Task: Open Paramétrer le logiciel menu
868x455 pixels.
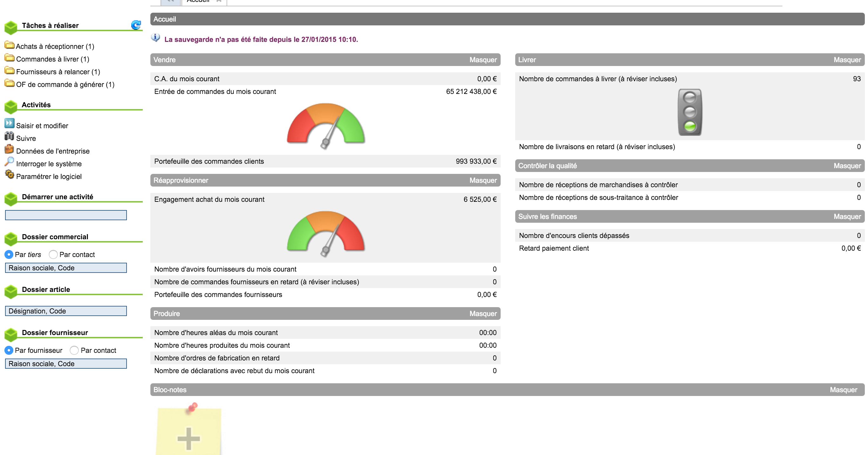Action: point(49,177)
